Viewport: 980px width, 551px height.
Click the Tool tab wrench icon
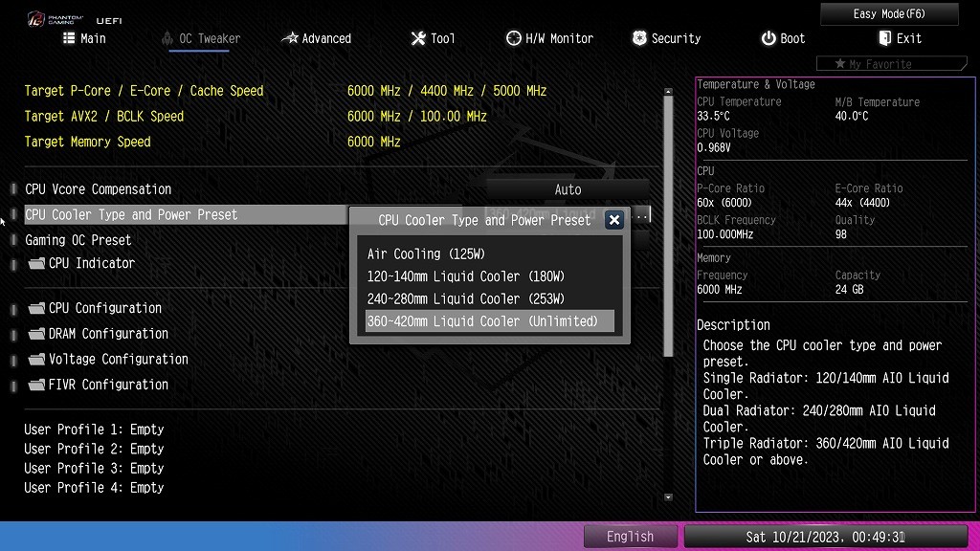pos(418,38)
